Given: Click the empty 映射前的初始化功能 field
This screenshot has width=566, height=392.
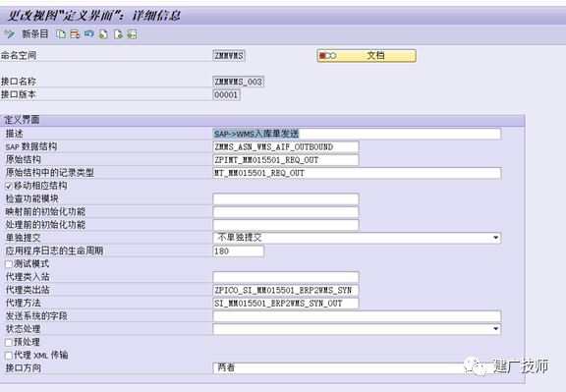Looking at the screenshot, I should pyautogui.click(x=286, y=212).
